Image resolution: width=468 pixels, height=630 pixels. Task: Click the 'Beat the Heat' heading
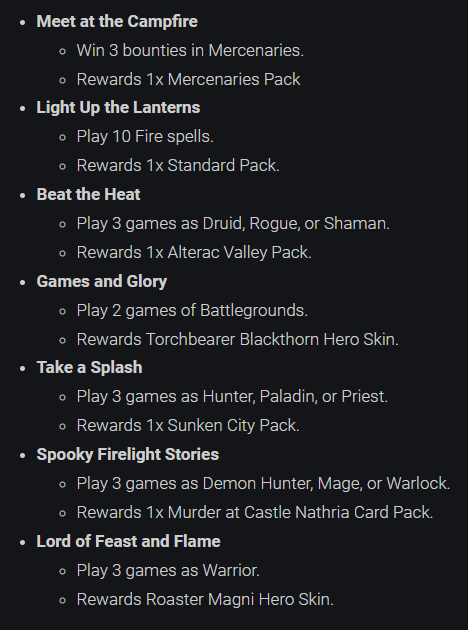pos(88,194)
